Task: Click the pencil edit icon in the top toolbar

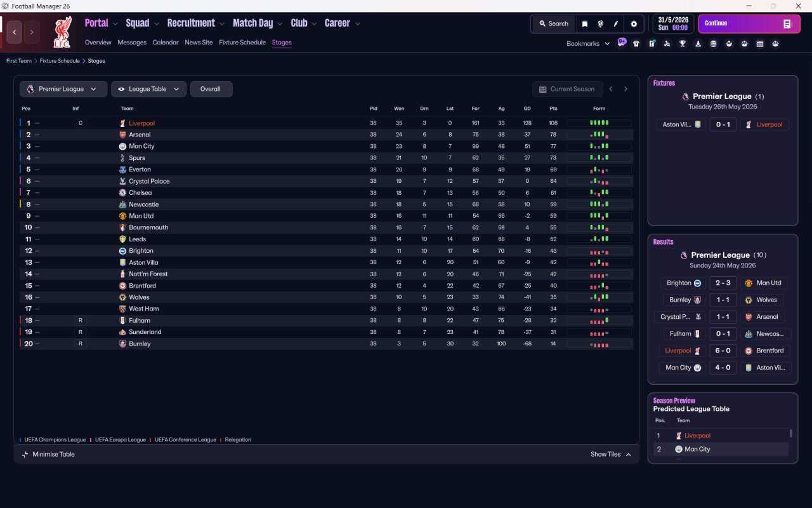Action: click(615, 23)
